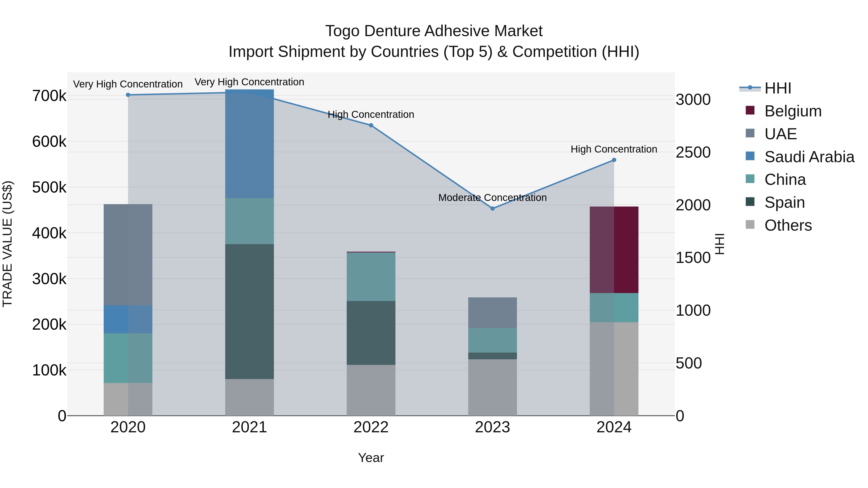Image resolution: width=868 pixels, height=488 pixels.
Task: Toggle the China legend entry
Action: tap(776, 180)
